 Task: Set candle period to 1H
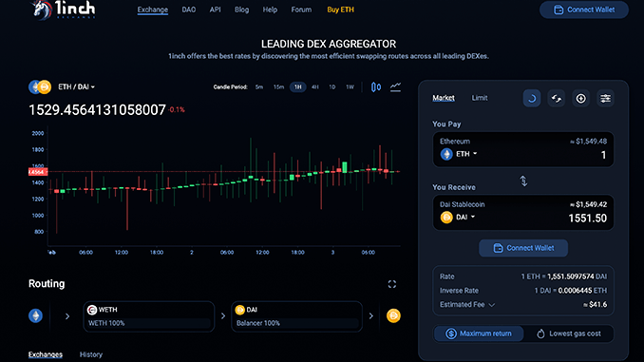(x=297, y=87)
